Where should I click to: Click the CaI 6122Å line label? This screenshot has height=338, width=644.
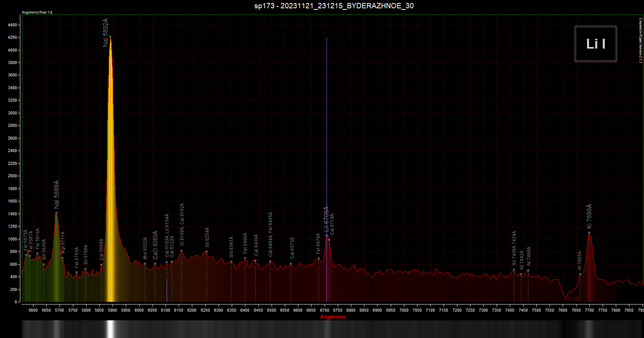[172, 247]
